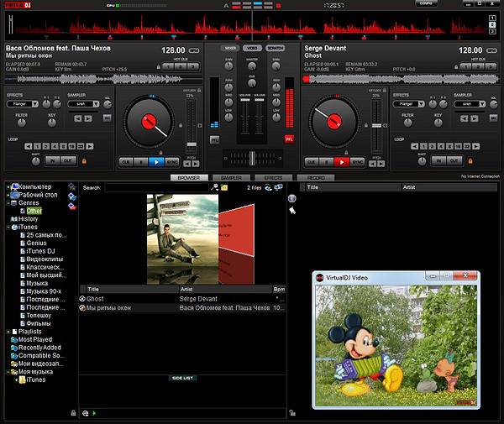This screenshot has width=504, height=424.
Task: Toggle the left channel PFL button
Action: pyautogui.click(x=214, y=139)
